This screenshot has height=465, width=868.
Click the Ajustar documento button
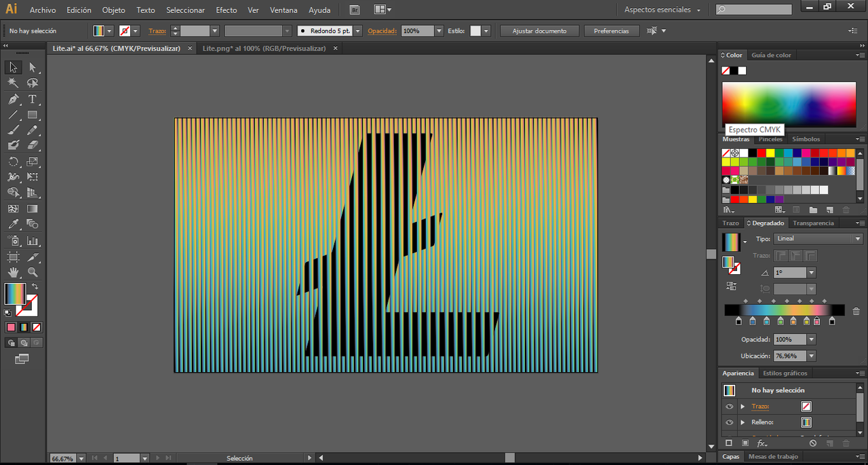pos(540,31)
